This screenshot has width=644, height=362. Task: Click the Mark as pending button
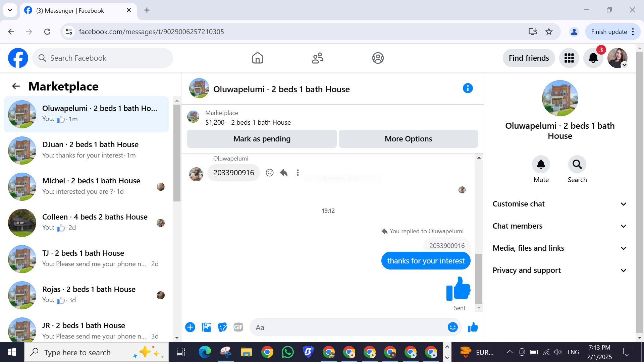(x=262, y=139)
